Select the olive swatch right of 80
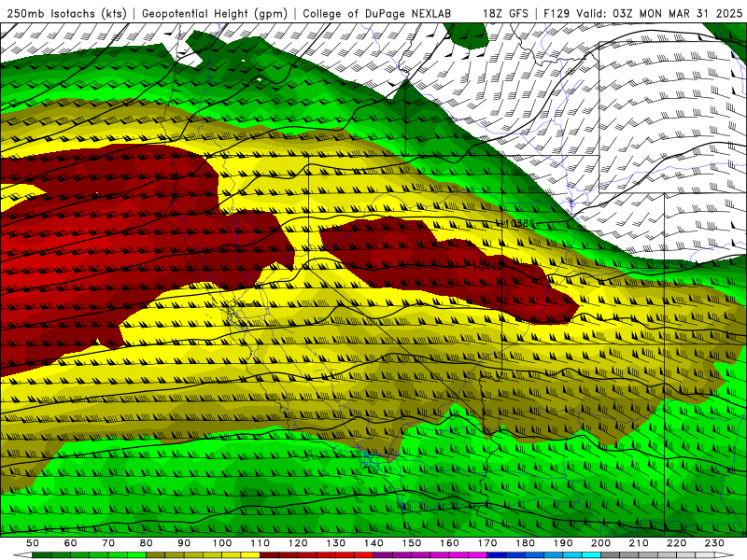Image resolution: width=747 pixels, height=560 pixels. point(155,555)
